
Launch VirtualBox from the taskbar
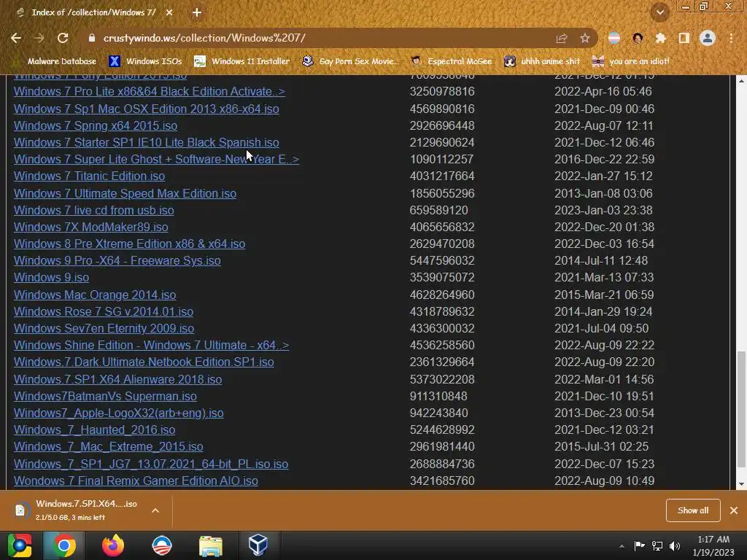258,545
